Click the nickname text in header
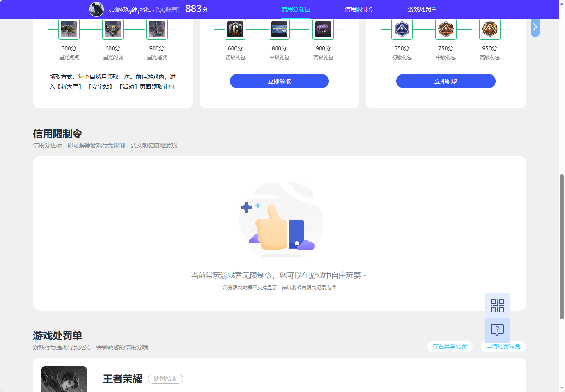 coord(131,10)
